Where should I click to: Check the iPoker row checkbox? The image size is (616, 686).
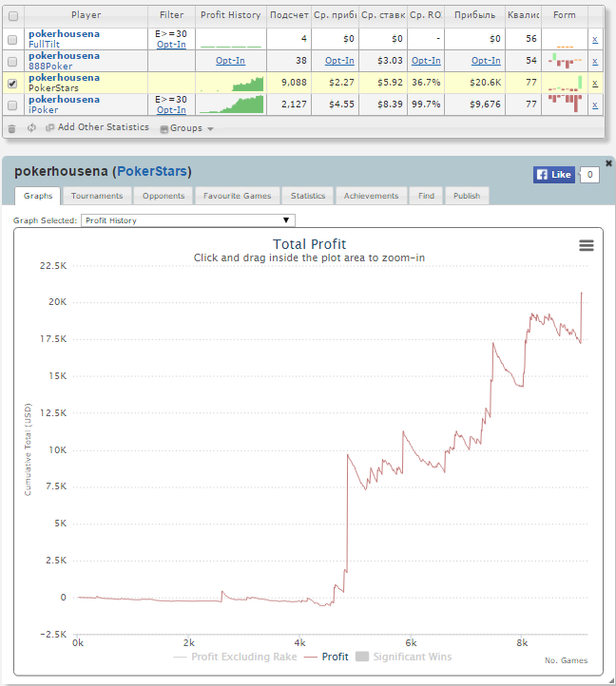click(12, 105)
